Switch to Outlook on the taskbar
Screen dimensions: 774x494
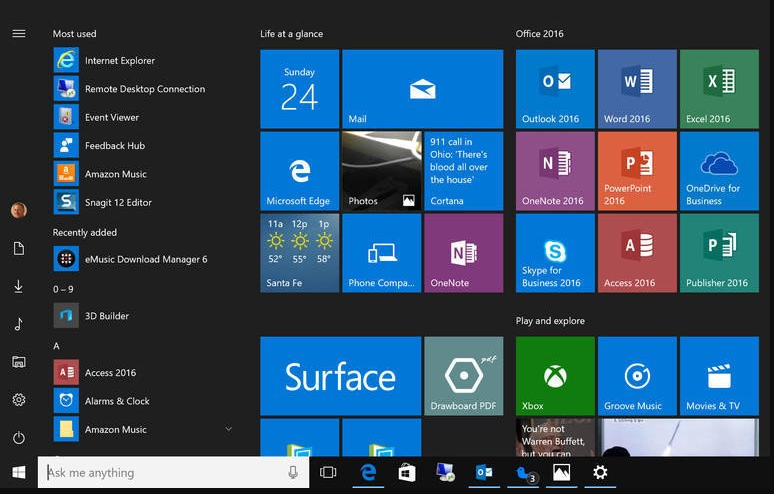pyautogui.click(x=484, y=472)
